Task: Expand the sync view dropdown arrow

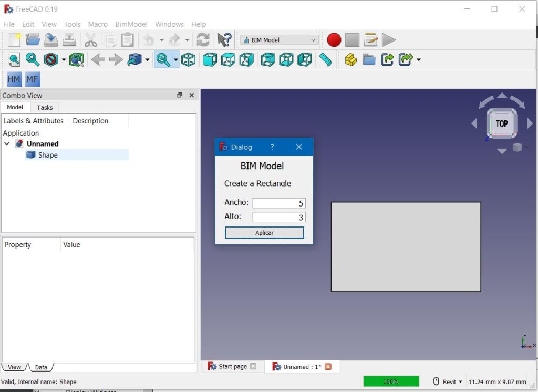Action: point(175,60)
